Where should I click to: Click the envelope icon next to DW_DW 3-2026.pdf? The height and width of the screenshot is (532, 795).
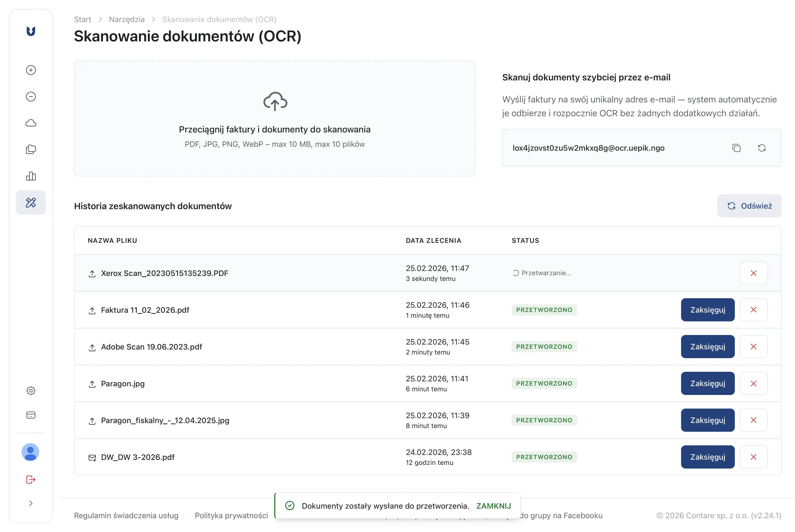coord(92,457)
